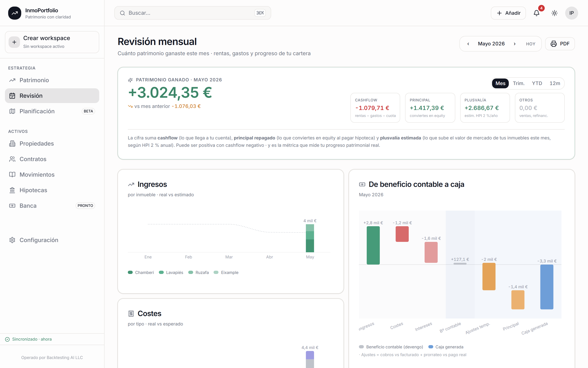Click the search magnifier icon
The width and height of the screenshot is (588, 368).
[x=122, y=13]
